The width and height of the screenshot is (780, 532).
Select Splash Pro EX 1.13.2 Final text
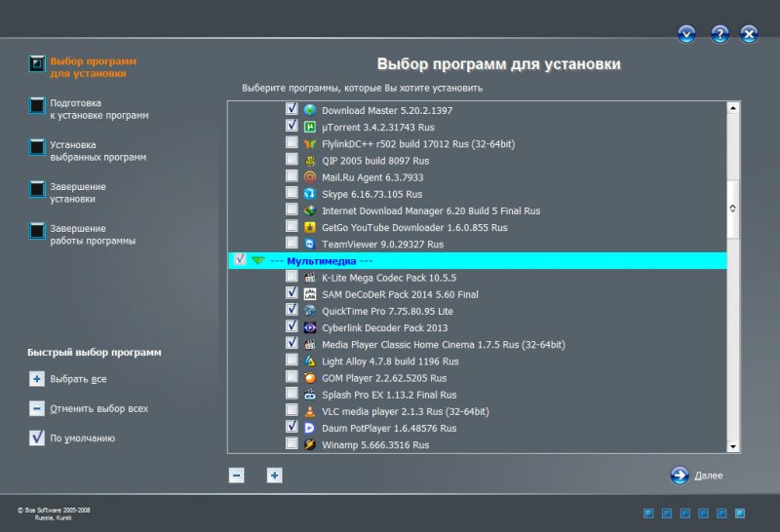pos(389,395)
